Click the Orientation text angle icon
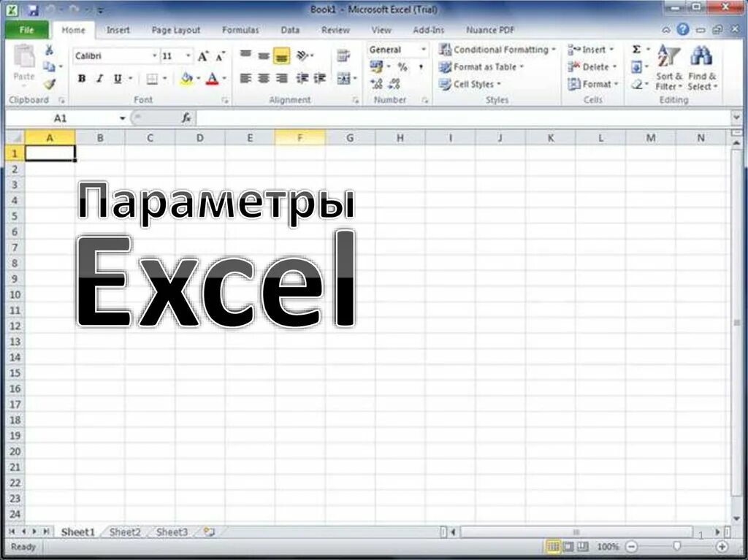The height and width of the screenshot is (560, 748). (x=302, y=55)
